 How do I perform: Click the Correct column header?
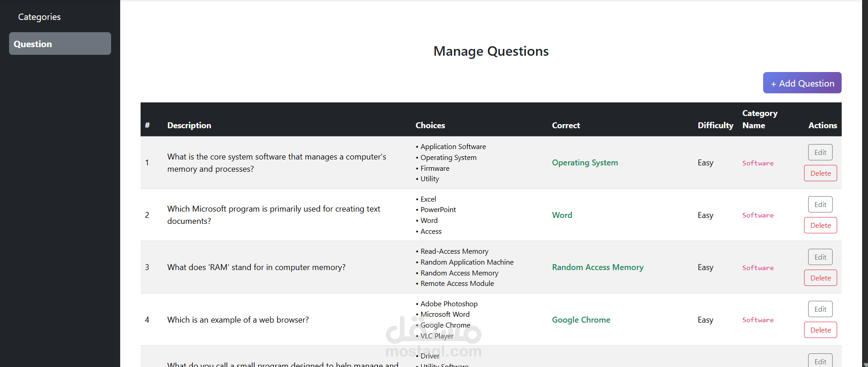tap(566, 126)
